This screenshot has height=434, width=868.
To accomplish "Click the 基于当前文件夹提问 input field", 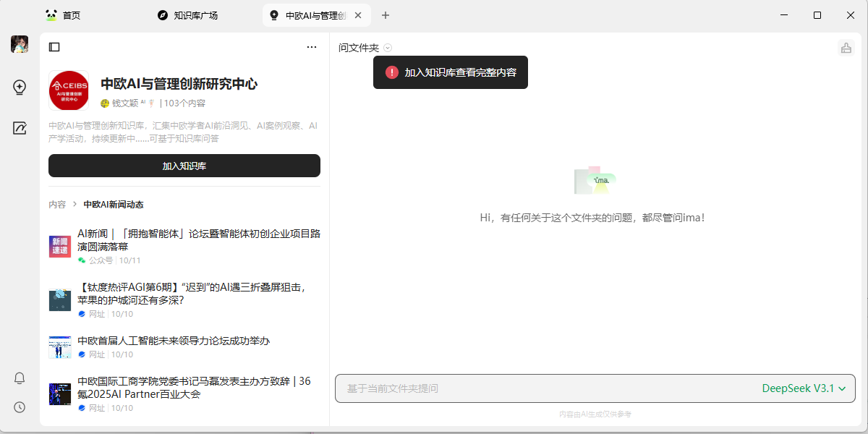I will click(x=542, y=388).
